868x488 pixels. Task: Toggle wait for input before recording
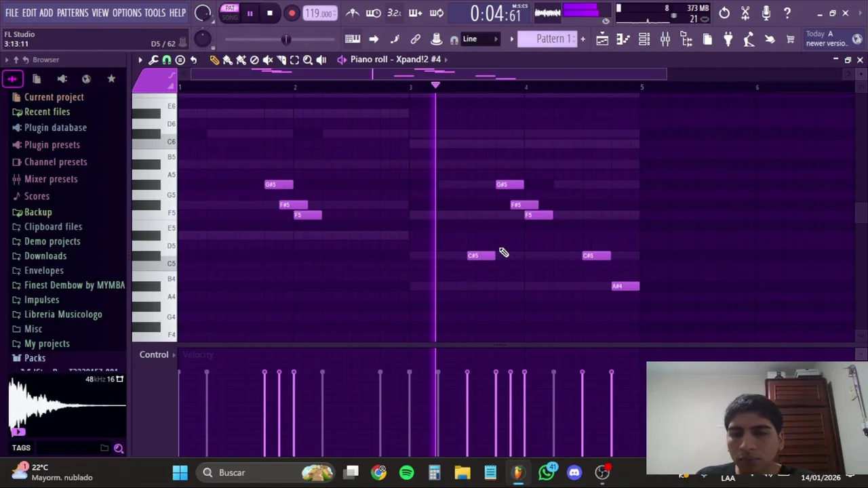click(x=374, y=13)
